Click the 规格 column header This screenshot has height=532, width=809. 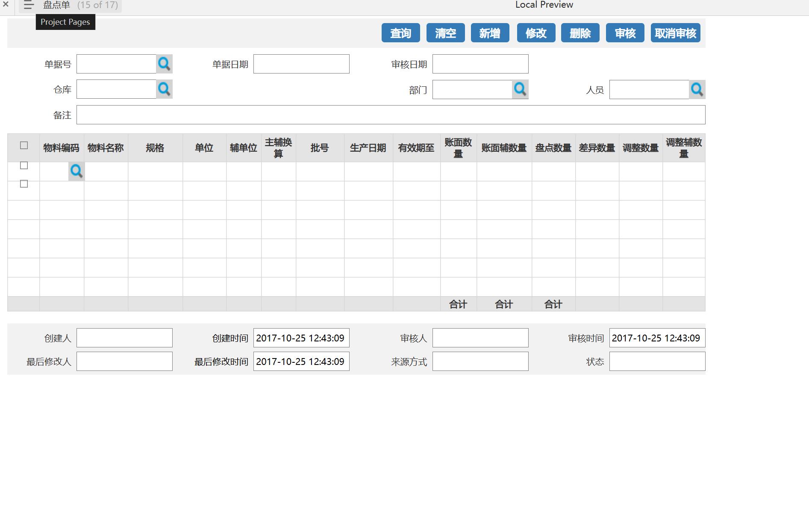coord(155,148)
